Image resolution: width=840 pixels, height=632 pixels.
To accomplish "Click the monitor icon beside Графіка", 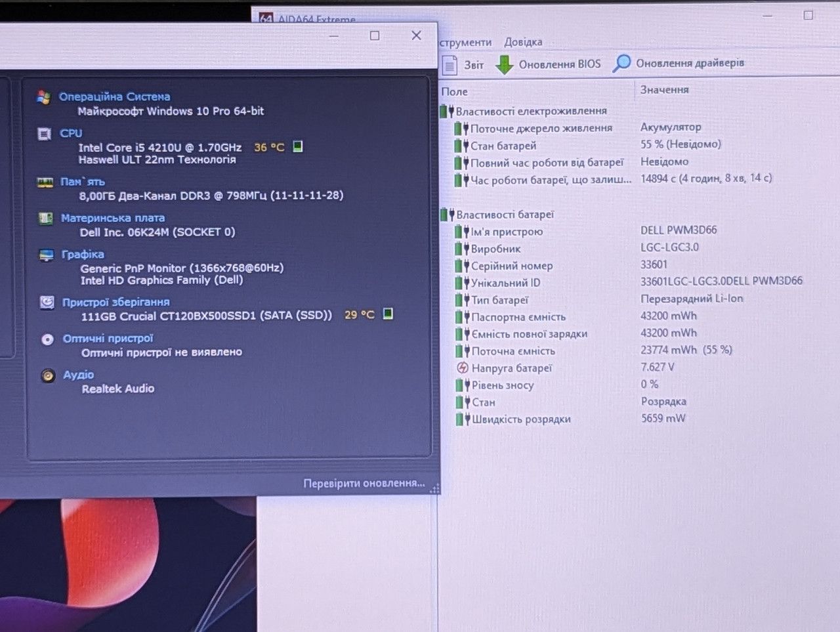I will [x=46, y=255].
